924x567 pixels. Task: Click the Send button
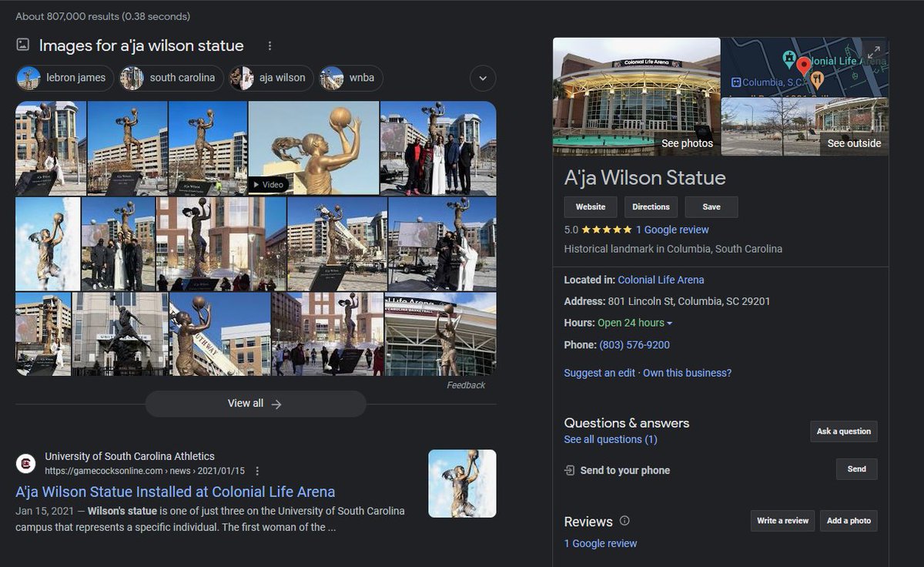(x=856, y=468)
